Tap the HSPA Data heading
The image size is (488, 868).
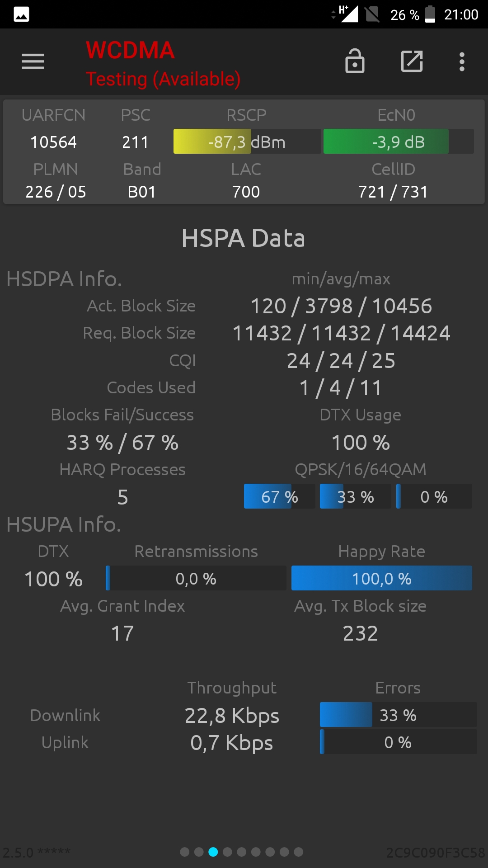click(243, 238)
